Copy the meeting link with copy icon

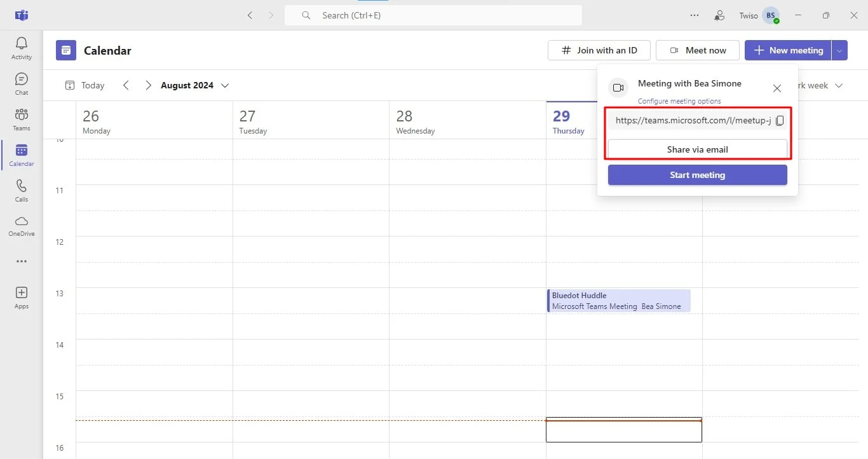(780, 120)
